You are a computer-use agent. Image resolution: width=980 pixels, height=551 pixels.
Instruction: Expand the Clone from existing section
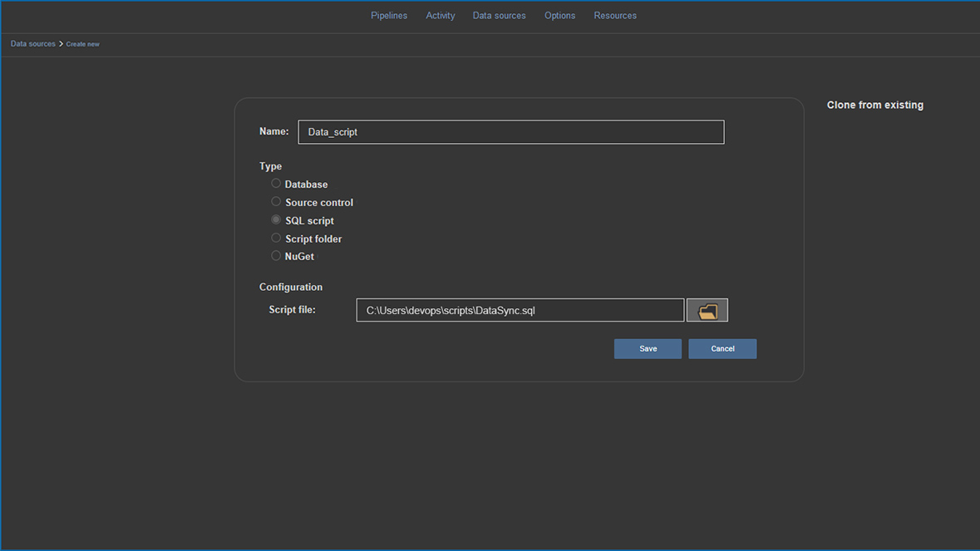pos(874,105)
